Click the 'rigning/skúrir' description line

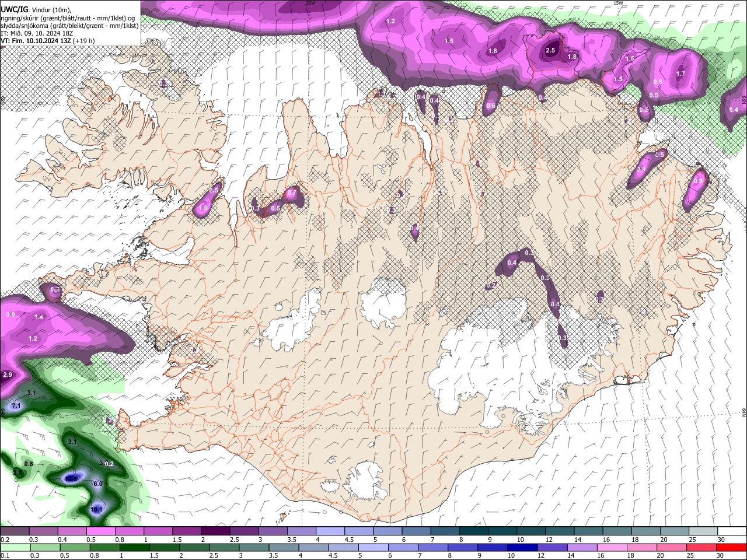point(68,18)
